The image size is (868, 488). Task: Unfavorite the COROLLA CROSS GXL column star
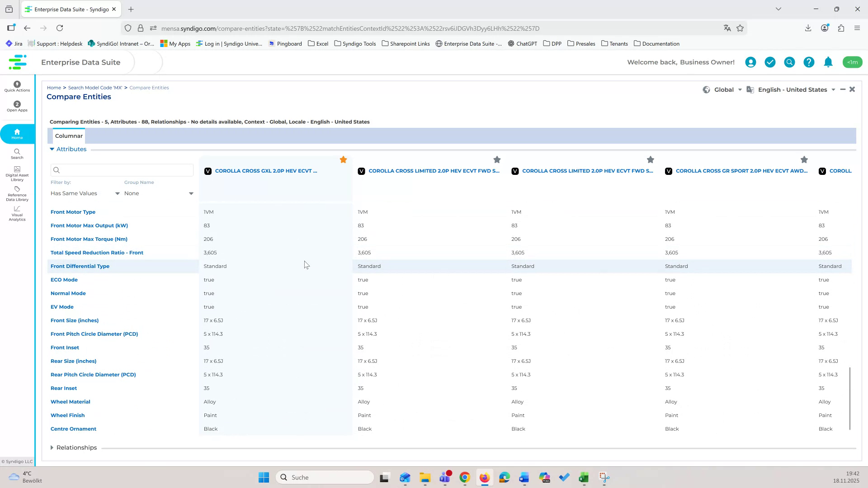pyautogui.click(x=343, y=160)
